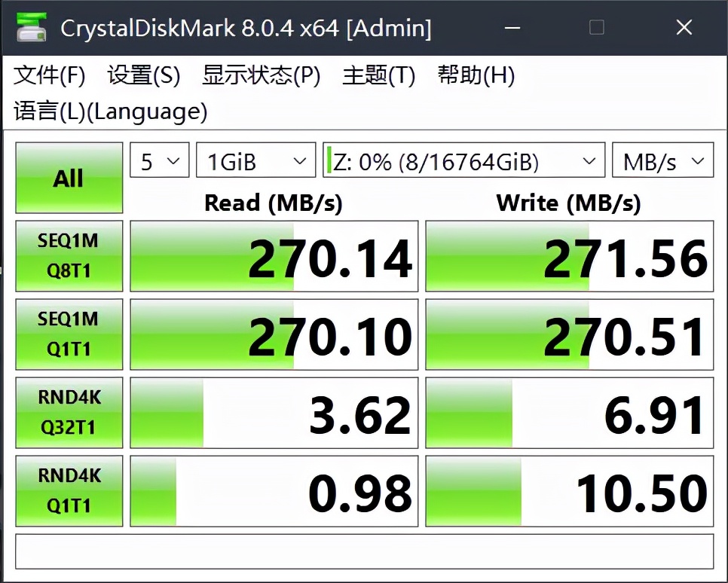
Task: Open the 帮助(H) menu
Action: point(476,75)
